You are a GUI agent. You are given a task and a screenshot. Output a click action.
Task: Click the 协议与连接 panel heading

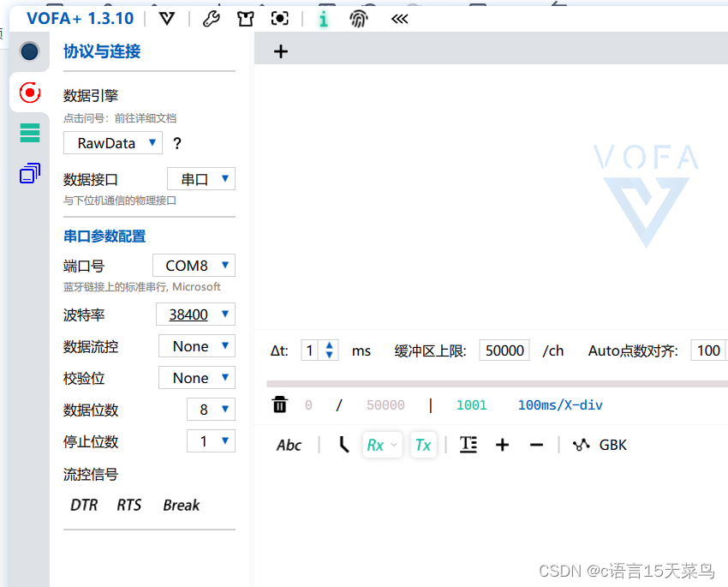click(102, 51)
